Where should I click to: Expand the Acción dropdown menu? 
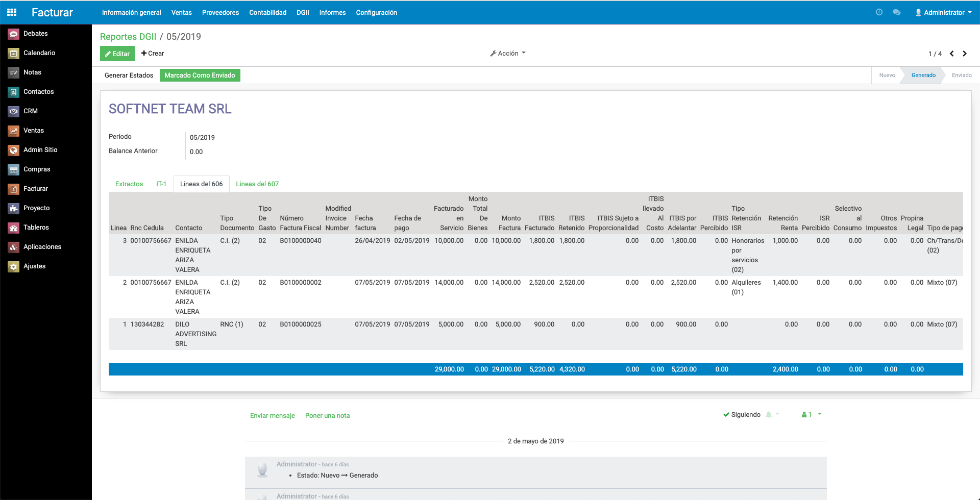[x=508, y=54]
